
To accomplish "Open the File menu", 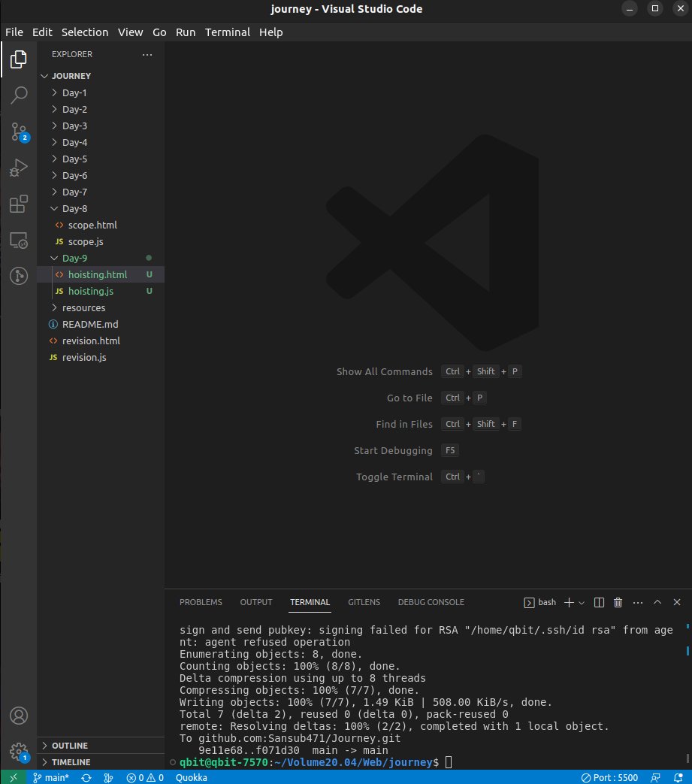I will pos(14,32).
